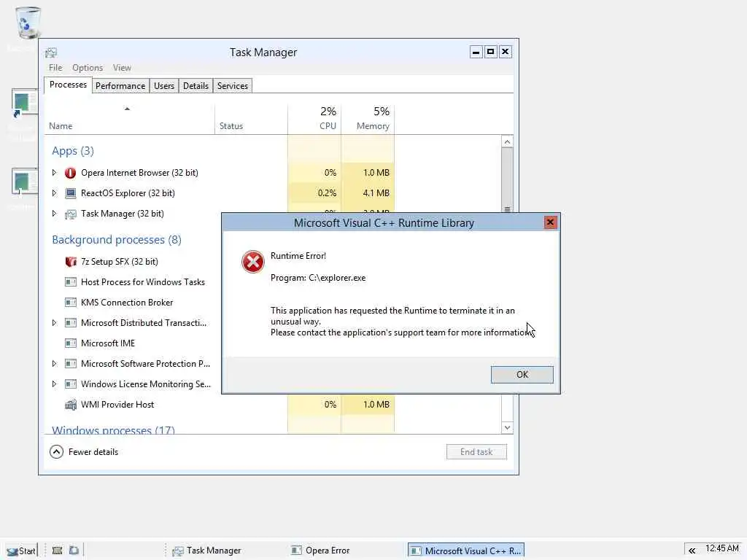Click the Start button
747x560 pixels.
21,551
